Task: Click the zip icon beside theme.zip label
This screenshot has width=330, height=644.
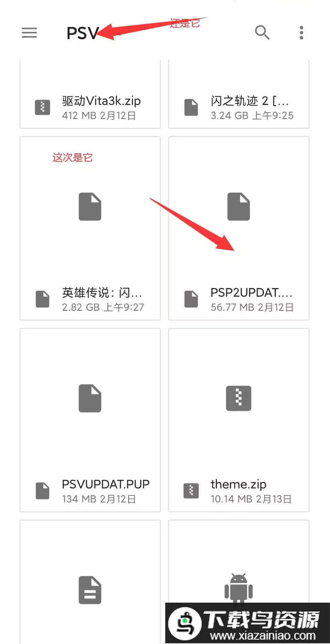Action: [191, 491]
